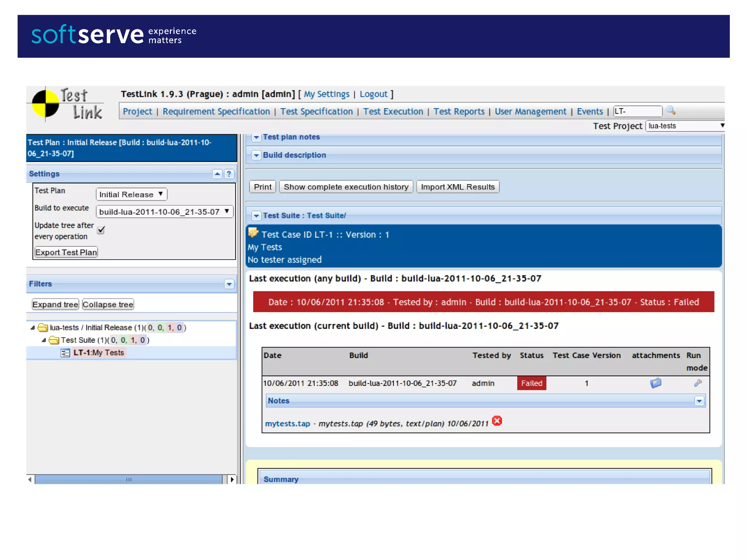Open the Test Specification menu
The width and height of the screenshot is (747, 560).
pos(316,112)
